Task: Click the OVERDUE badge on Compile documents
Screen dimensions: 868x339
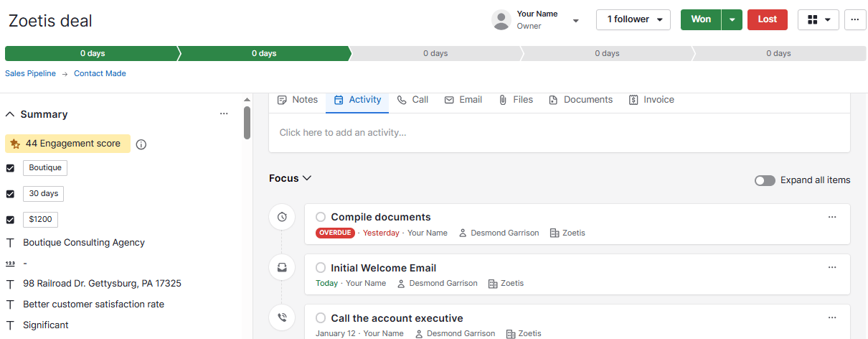Action: pyautogui.click(x=334, y=233)
